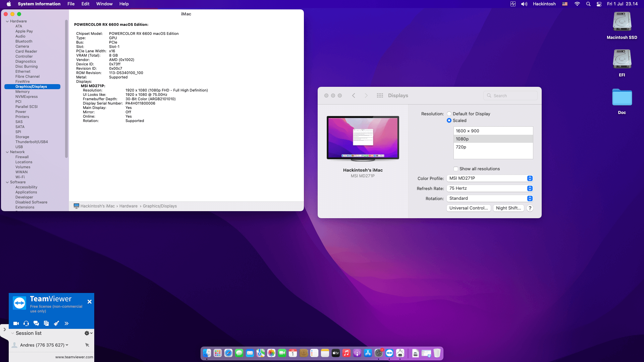Open the Music app in the Dock
This screenshot has width=644, height=362.
346,353
